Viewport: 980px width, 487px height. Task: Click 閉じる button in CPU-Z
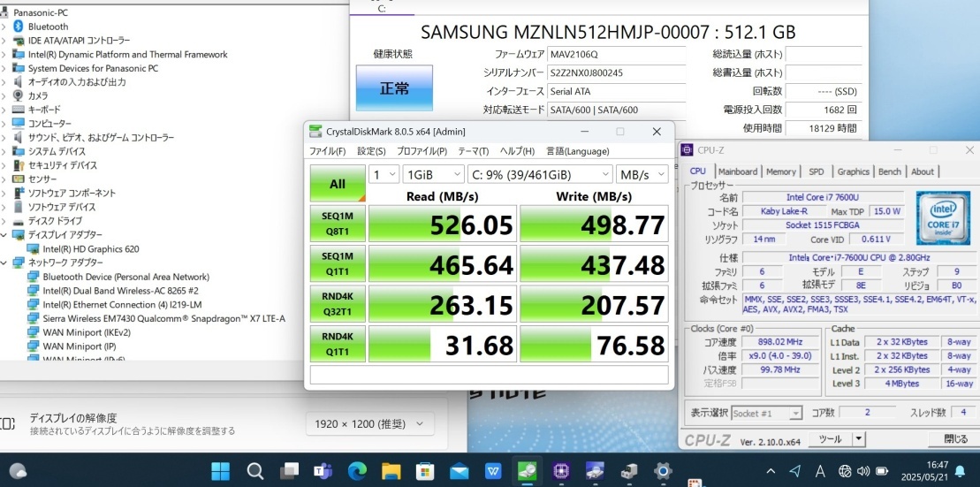click(x=955, y=439)
